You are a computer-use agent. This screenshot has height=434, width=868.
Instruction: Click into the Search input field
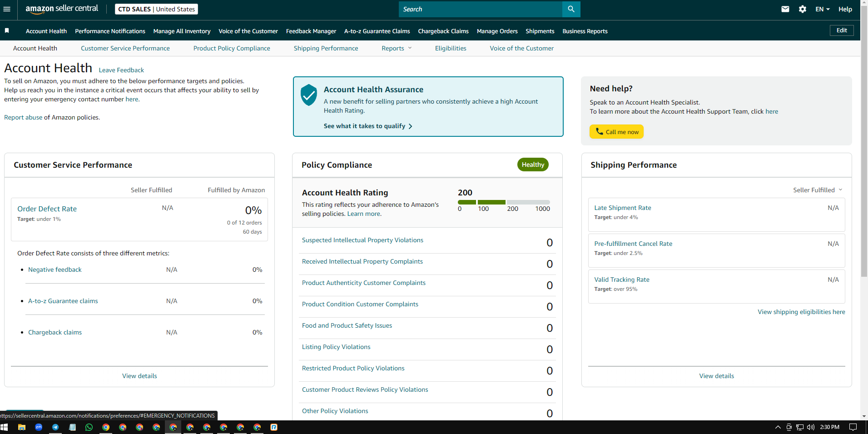(x=481, y=9)
